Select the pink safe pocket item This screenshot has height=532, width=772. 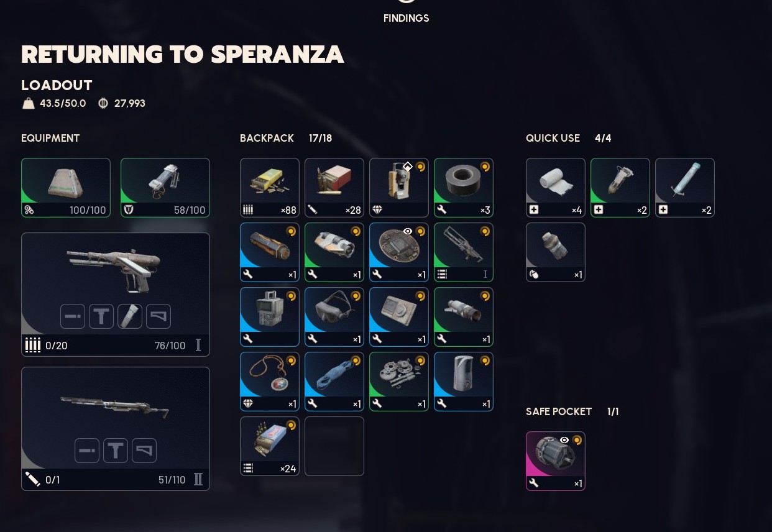tap(556, 461)
